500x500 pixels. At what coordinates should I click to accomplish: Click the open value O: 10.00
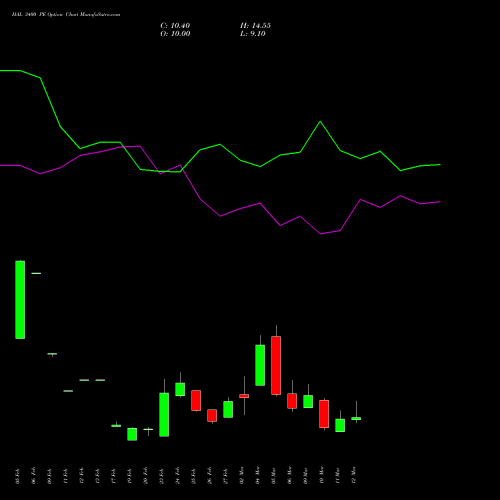(175, 34)
